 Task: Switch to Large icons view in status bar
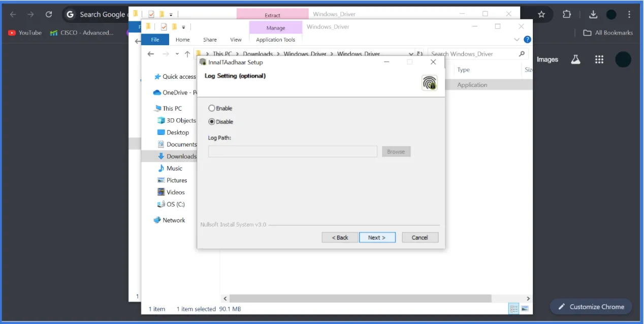click(525, 309)
